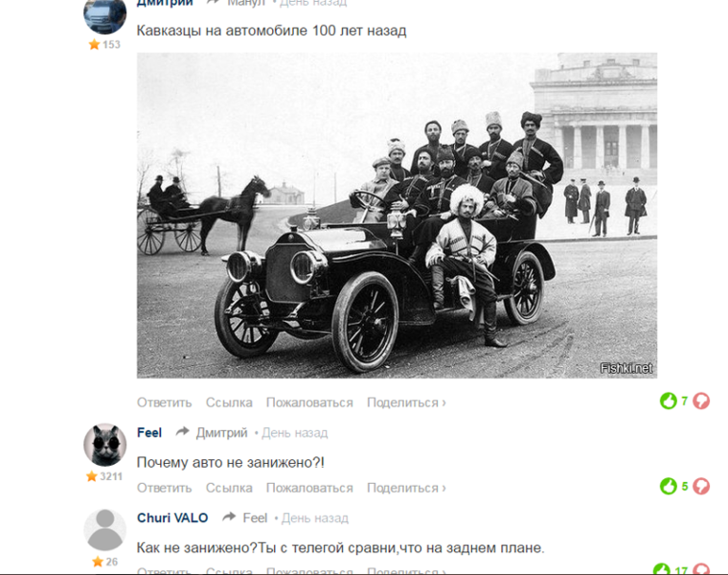
Task: Expand Поделиться menu under Дмитрий's comment
Action: 406,402
